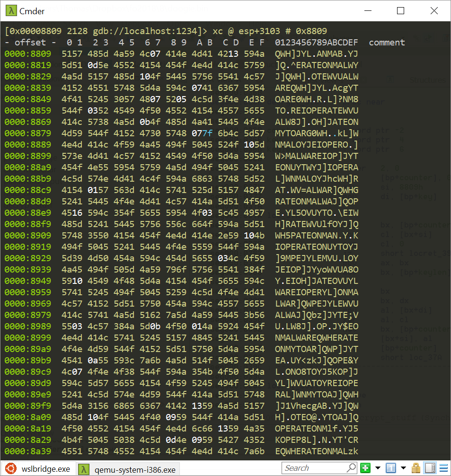The image size is (451, 476).
Task: Click the Cmder lambda icon in title bar
Action: (12, 10)
